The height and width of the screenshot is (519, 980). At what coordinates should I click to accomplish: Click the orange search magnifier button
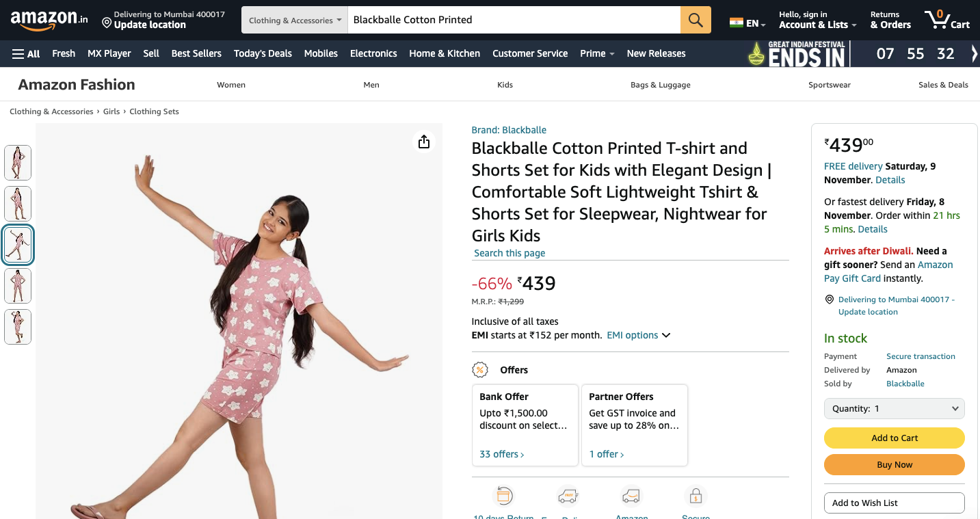(696, 20)
